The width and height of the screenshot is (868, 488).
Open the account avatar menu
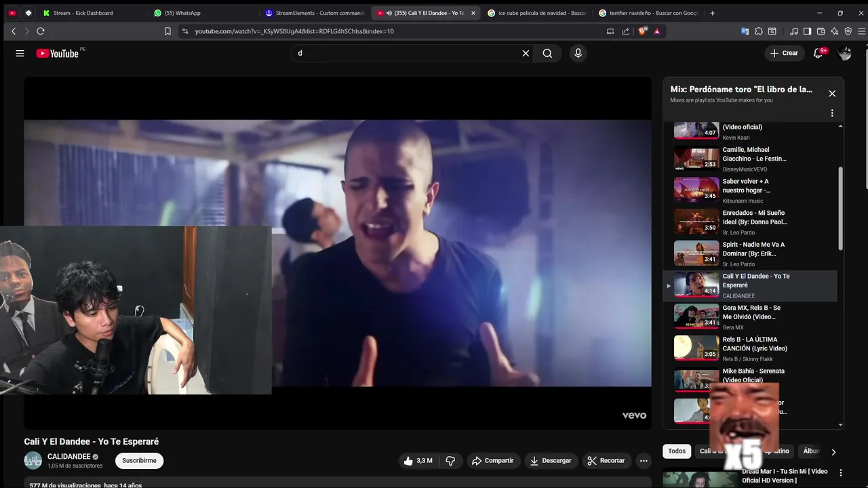click(845, 54)
